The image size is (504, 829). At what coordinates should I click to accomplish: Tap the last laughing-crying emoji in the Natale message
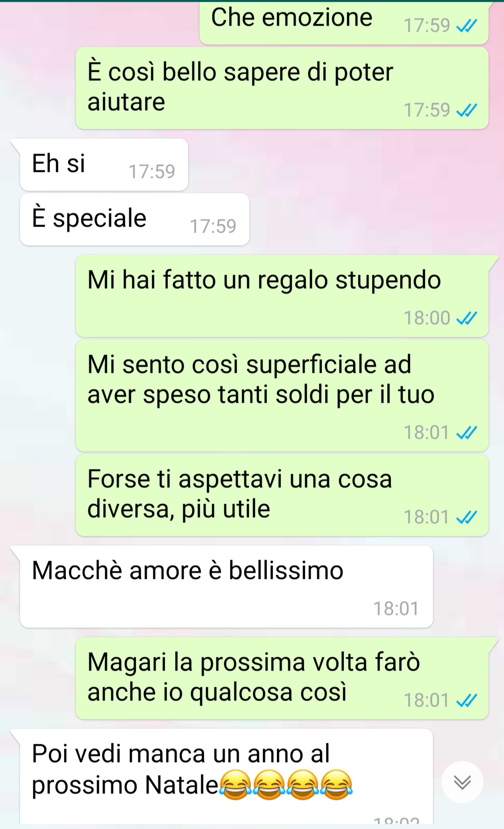(336, 785)
